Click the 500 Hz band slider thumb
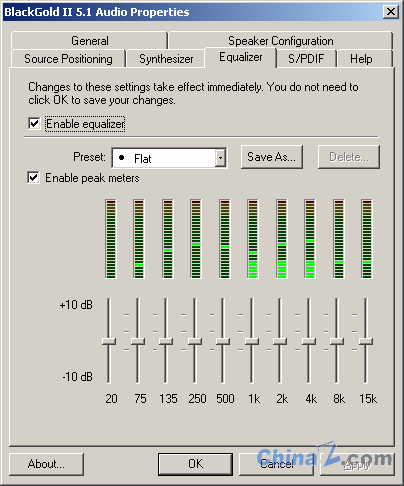 coord(223,341)
